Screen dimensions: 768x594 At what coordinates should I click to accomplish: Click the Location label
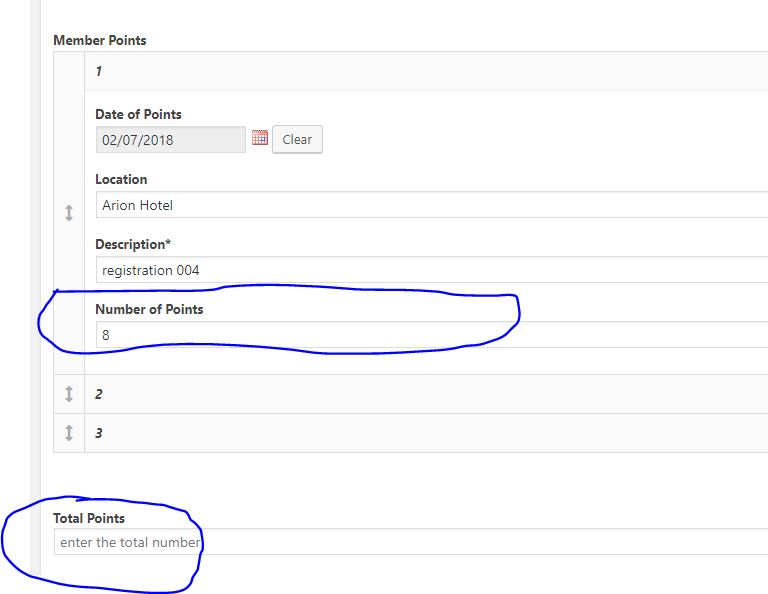tap(121, 179)
